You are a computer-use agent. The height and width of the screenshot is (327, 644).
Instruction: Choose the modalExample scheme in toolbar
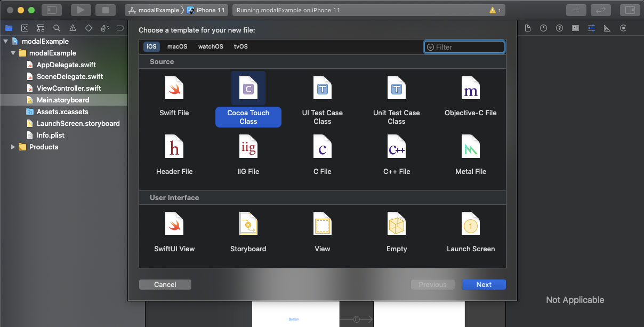[x=154, y=10]
